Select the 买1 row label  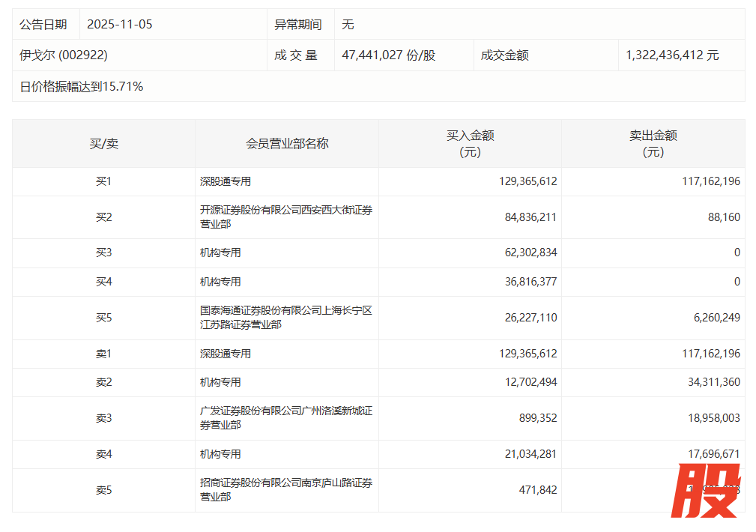tap(103, 181)
